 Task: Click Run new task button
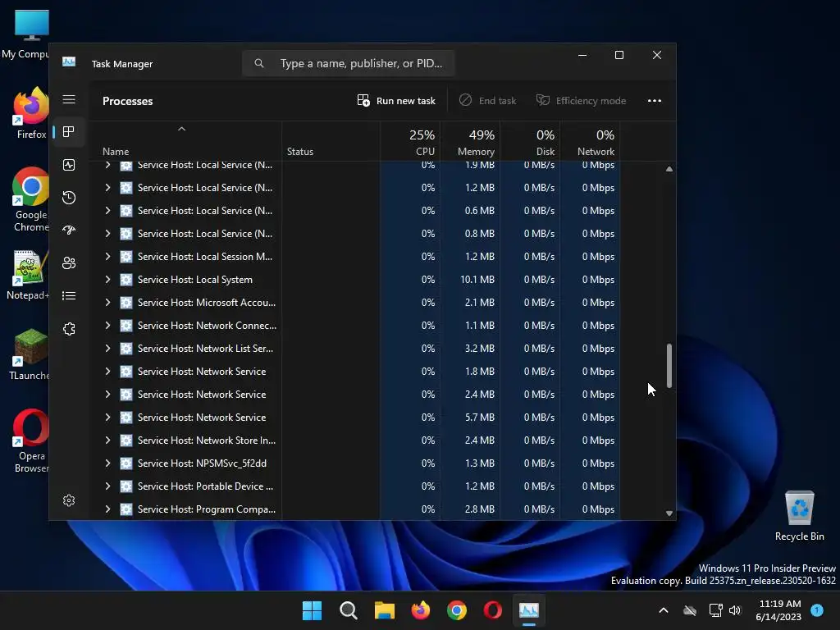396,101
